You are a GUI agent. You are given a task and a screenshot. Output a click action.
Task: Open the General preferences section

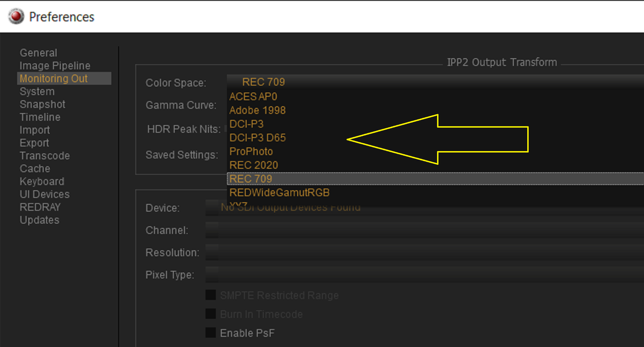38,53
